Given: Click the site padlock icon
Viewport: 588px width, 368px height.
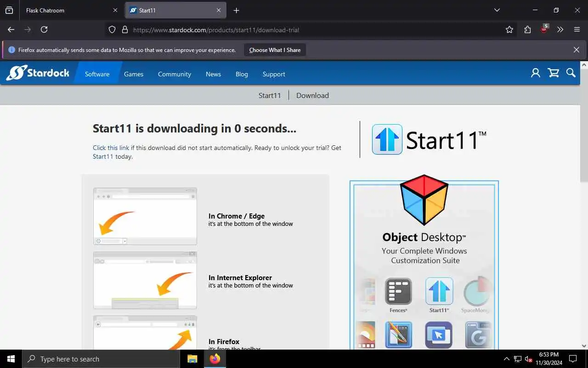Looking at the screenshot, I should [x=124, y=29].
